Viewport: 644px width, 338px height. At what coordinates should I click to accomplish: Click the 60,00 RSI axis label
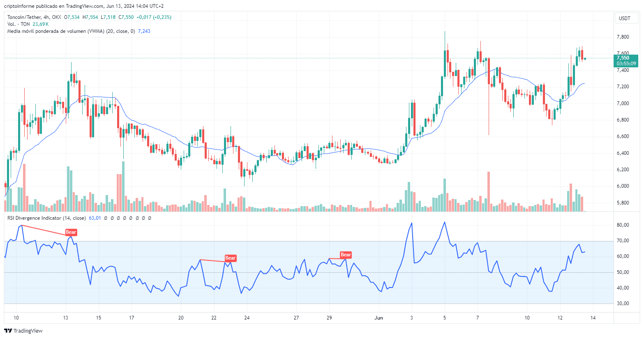(623, 256)
